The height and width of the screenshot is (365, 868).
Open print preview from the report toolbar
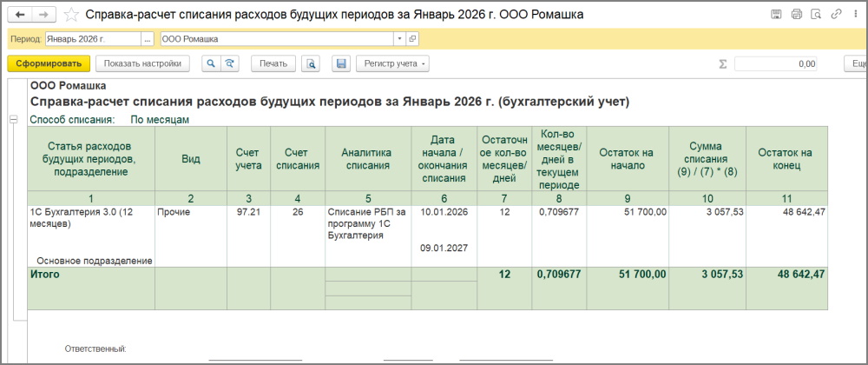click(x=311, y=63)
